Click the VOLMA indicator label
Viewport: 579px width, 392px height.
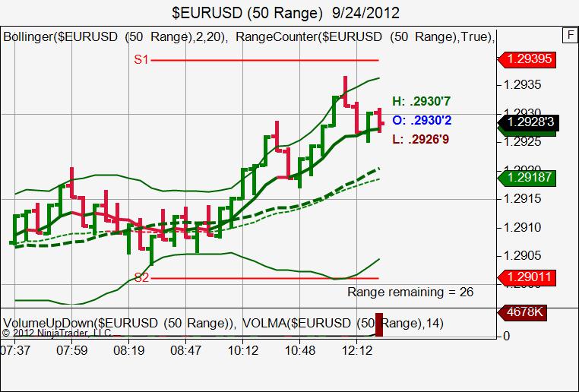343,323
